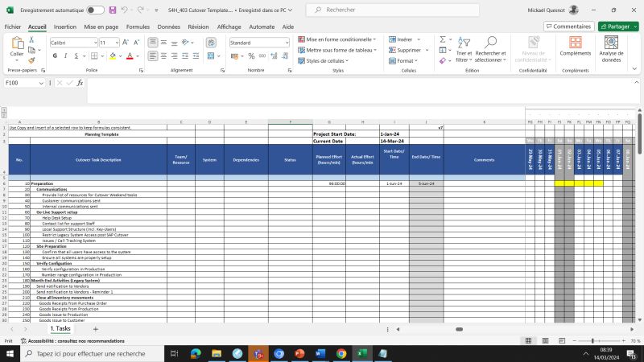Decrease font size with the small A icon
Screen dimensions: 644x362
136,43
